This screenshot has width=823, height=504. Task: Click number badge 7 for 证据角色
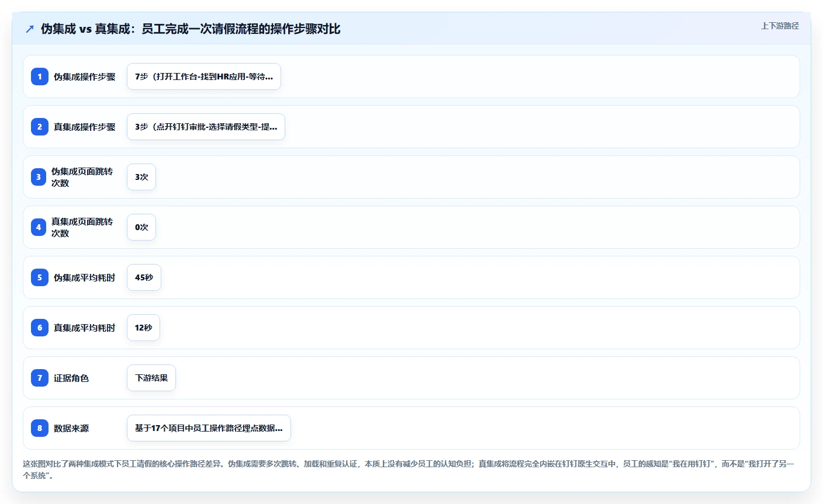click(x=40, y=378)
